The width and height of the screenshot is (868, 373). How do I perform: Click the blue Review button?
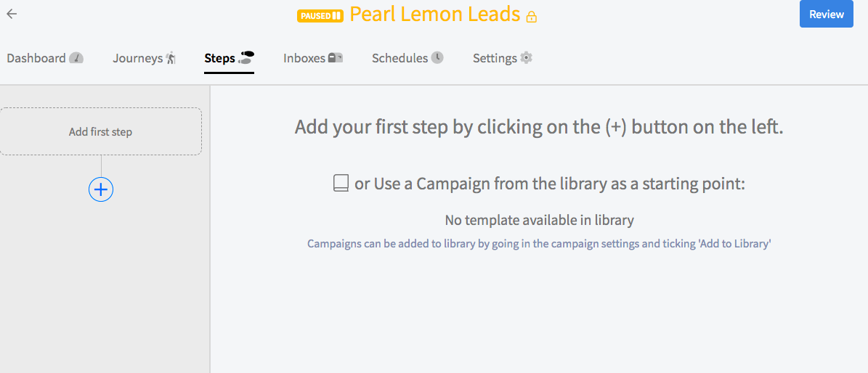(x=827, y=14)
